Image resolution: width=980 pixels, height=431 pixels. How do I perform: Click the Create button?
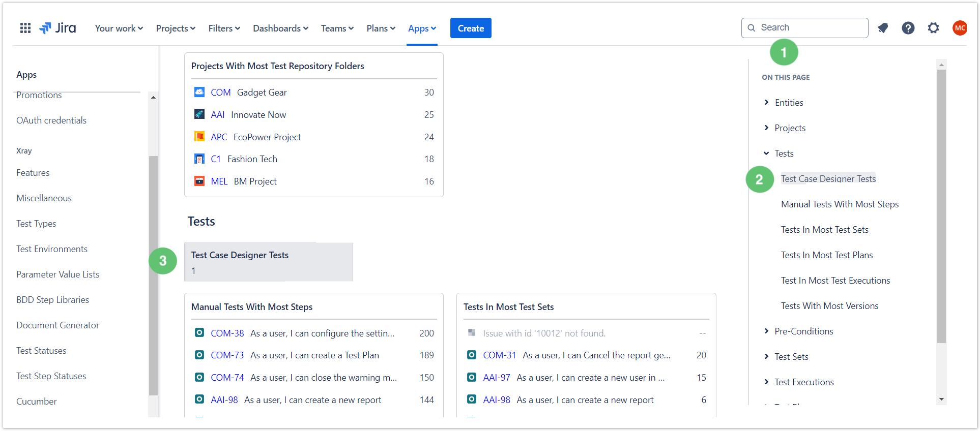[x=471, y=28]
